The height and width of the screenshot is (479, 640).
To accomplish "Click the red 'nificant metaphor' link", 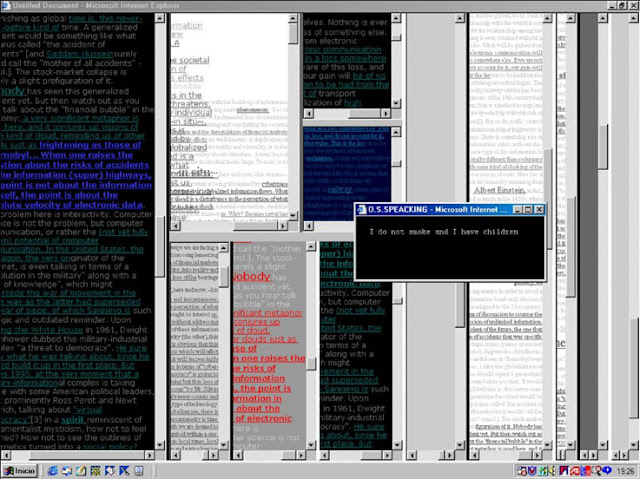I will (x=268, y=313).
